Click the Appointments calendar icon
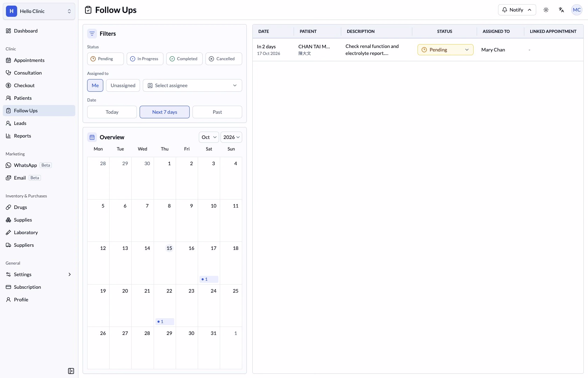This screenshot has height=378, width=588. [x=8, y=60]
